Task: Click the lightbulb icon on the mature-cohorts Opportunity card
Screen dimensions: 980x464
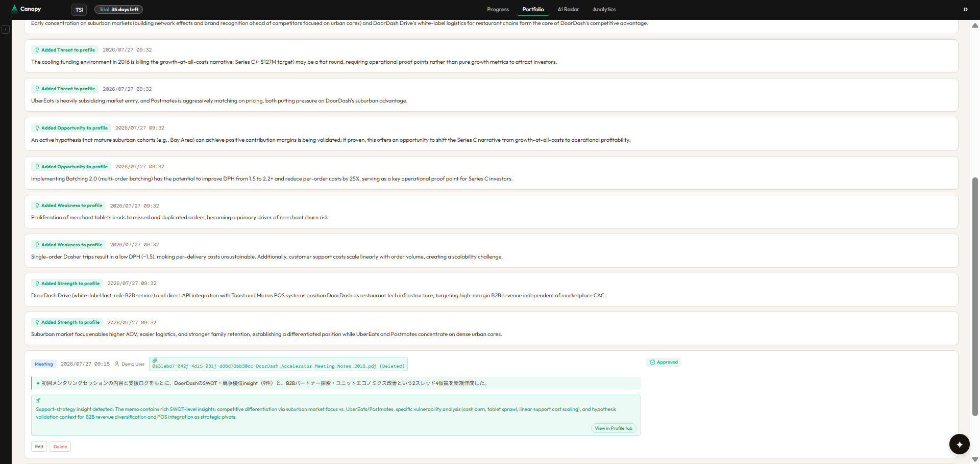Action: click(x=37, y=128)
